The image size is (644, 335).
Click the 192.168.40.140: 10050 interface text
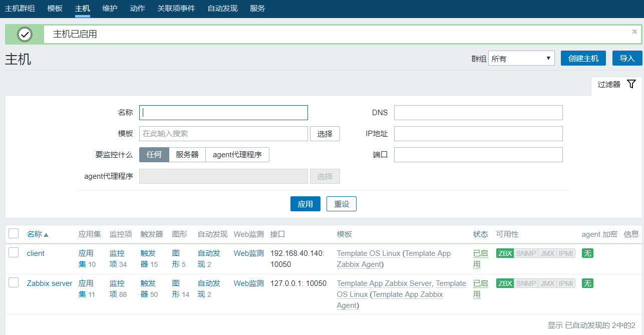pyautogui.click(x=297, y=259)
